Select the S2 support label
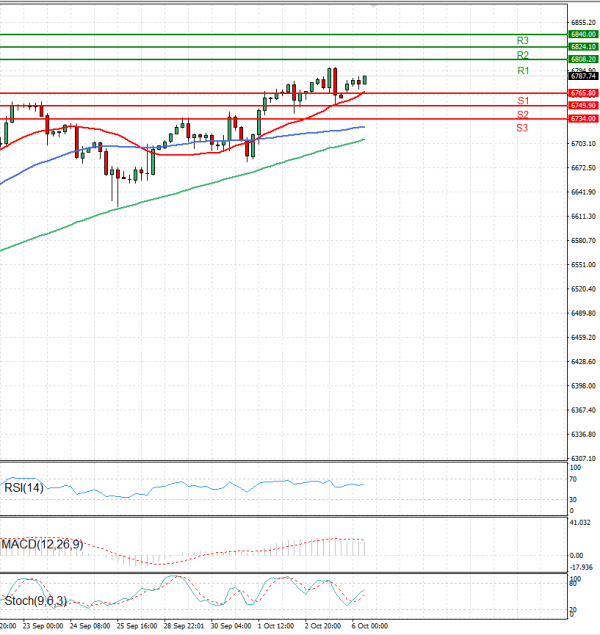The height and width of the screenshot is (635, 600). [522, 115]
